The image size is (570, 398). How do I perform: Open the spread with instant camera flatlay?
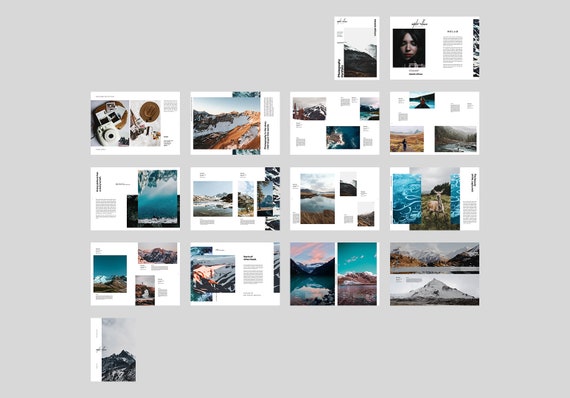coord(135,123)
